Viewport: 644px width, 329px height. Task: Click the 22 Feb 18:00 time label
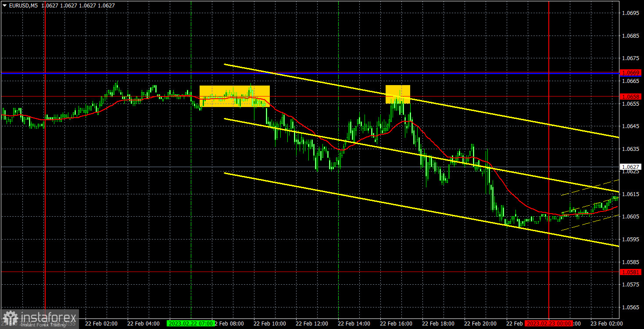pyautogui.click(x=438, y=323)
